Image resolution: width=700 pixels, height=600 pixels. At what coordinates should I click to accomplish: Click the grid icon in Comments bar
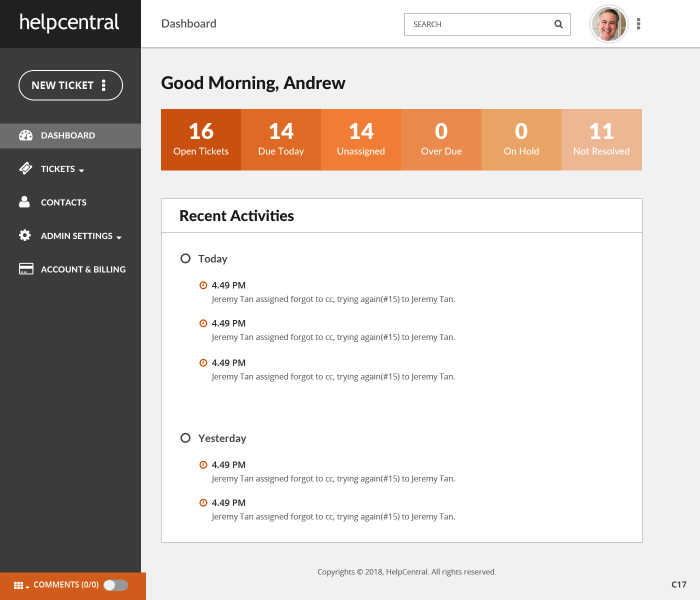click(x=18, y=585)
